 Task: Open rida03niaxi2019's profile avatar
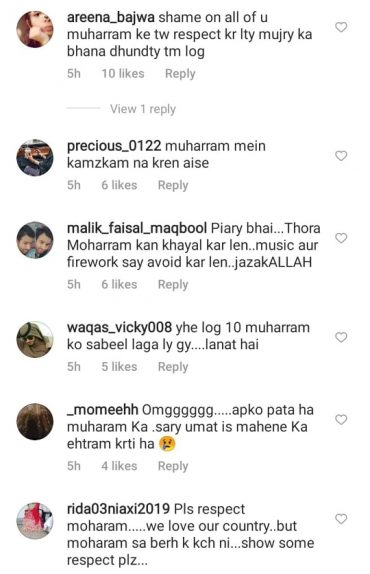[x=35, y=521]
